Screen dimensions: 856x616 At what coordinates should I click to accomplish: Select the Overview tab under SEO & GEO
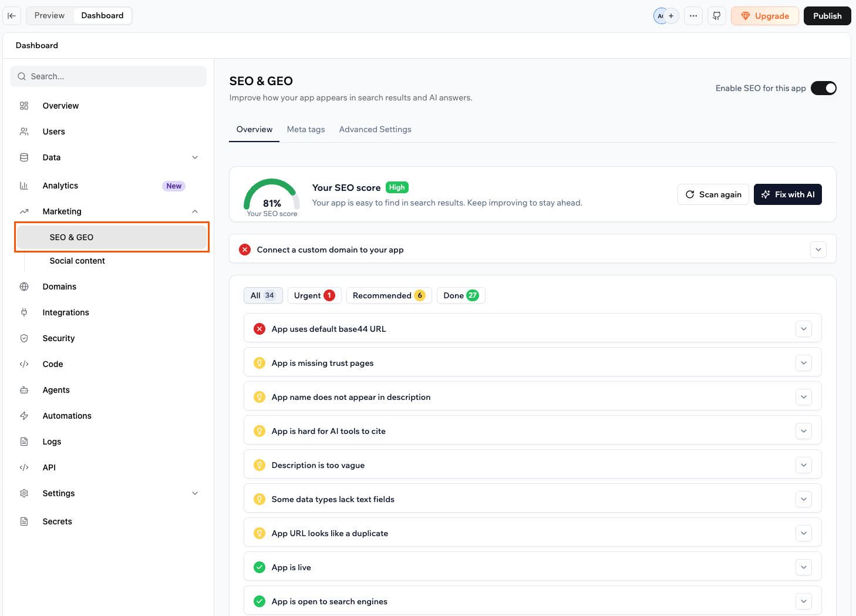click(254, 129)
